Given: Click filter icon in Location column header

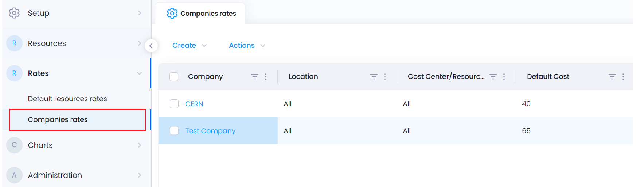Looking at the screenshot, I should [374, 77].
